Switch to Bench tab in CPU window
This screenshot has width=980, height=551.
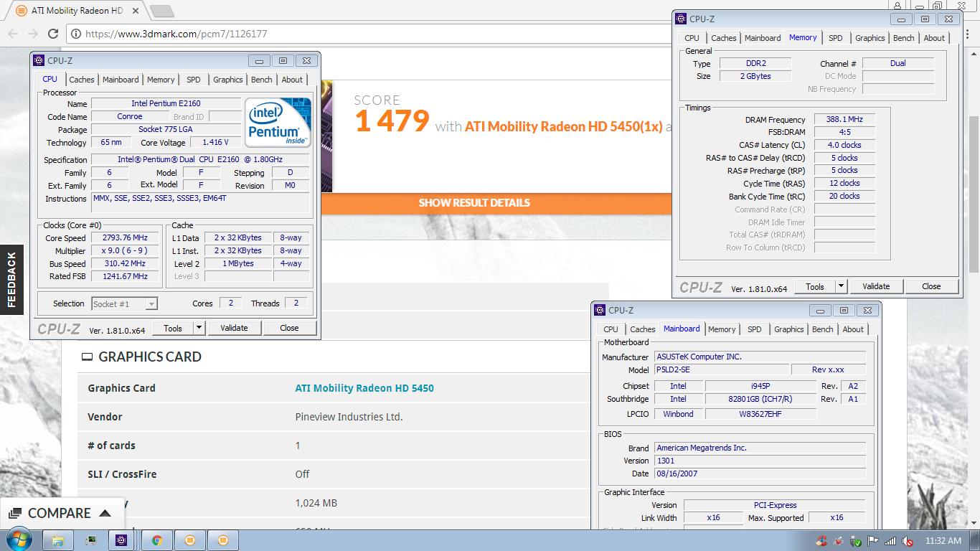(x=262, y=80)
